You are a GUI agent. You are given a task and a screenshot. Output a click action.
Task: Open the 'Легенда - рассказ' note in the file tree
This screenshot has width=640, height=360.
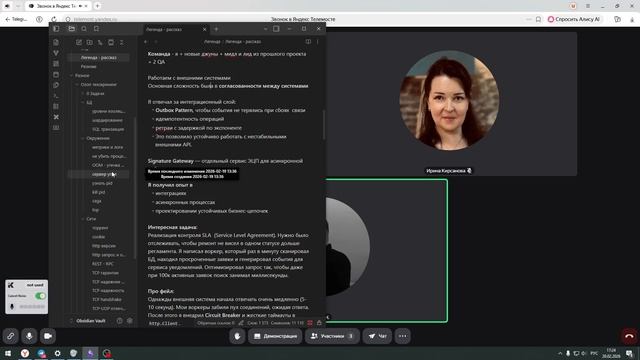(98, 58)
